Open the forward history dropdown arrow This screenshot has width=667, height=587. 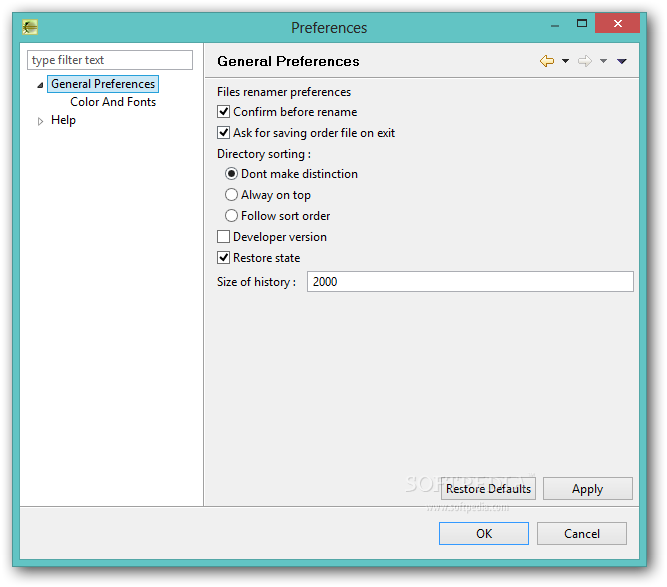coord(603,61)
